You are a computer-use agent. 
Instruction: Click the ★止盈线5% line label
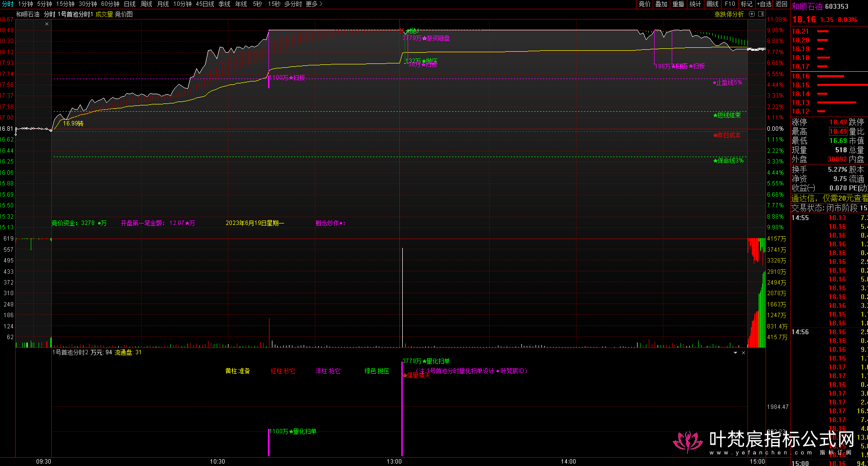[x=727, y=83]
